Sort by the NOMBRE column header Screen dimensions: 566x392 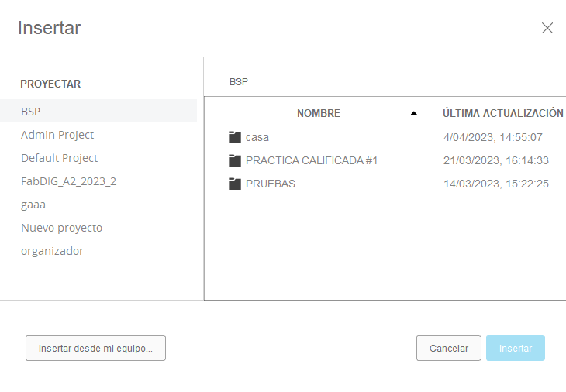(x=319, y=113)
